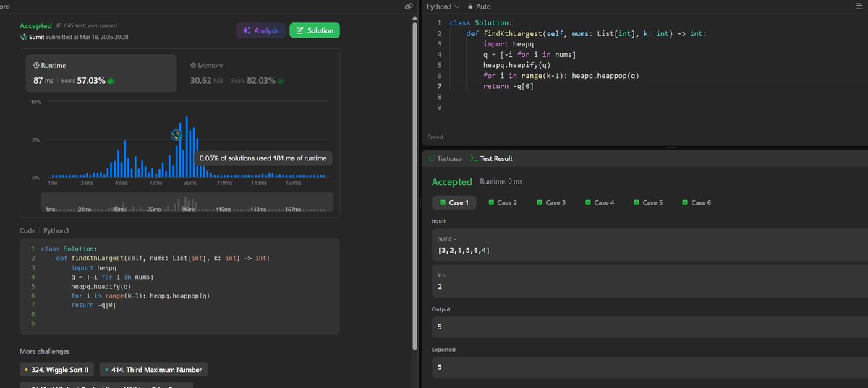Viewport: 868px width, 388px height.
Task: Open Sumit's user profile link
Action: pyautogui.click(x=38, y=37)
